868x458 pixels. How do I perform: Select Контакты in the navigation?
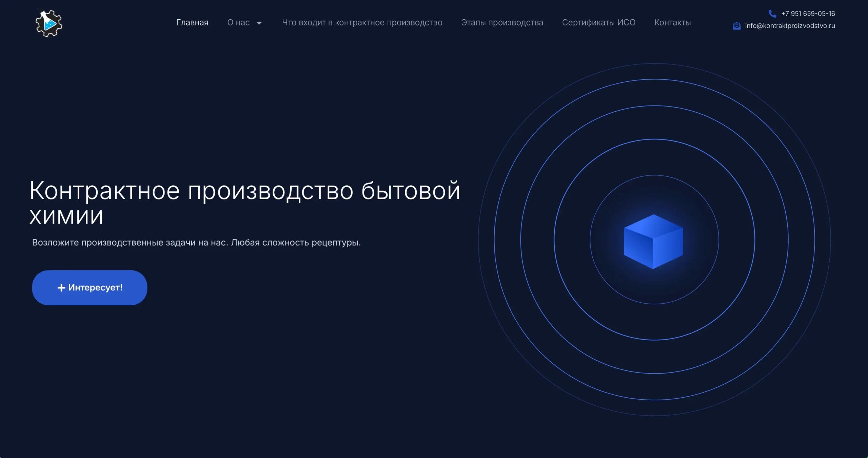pyautogui.click(x=672, y=23)
